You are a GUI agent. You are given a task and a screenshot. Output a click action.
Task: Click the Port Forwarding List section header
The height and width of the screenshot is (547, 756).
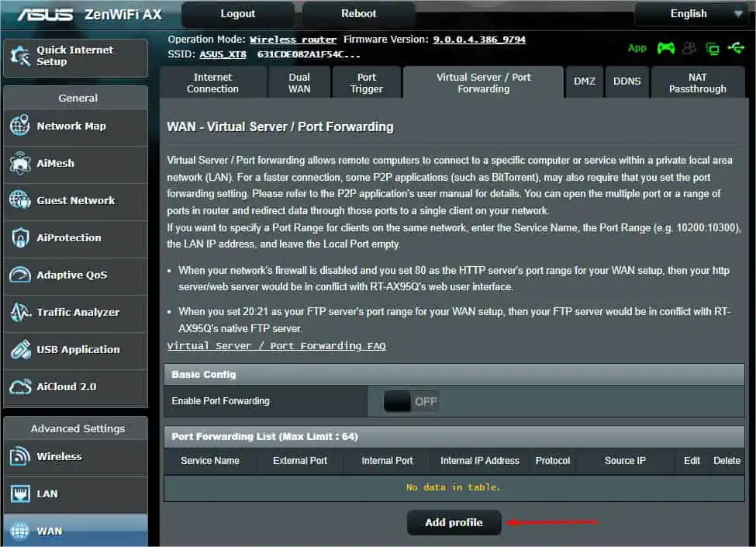454,437
